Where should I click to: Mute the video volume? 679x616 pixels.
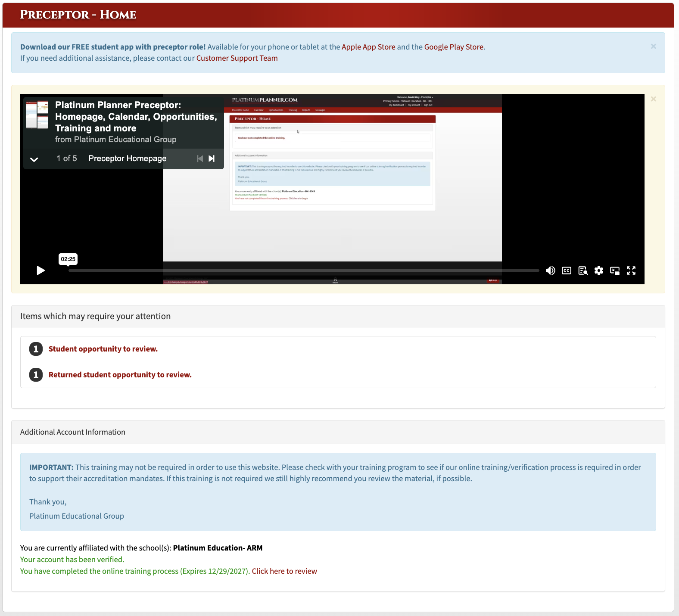coord(550,271)
